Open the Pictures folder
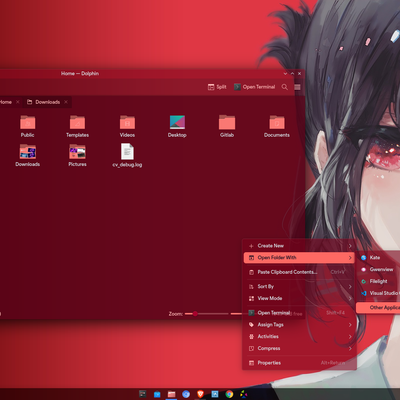The image size is (400, 400). coord(77,155)
